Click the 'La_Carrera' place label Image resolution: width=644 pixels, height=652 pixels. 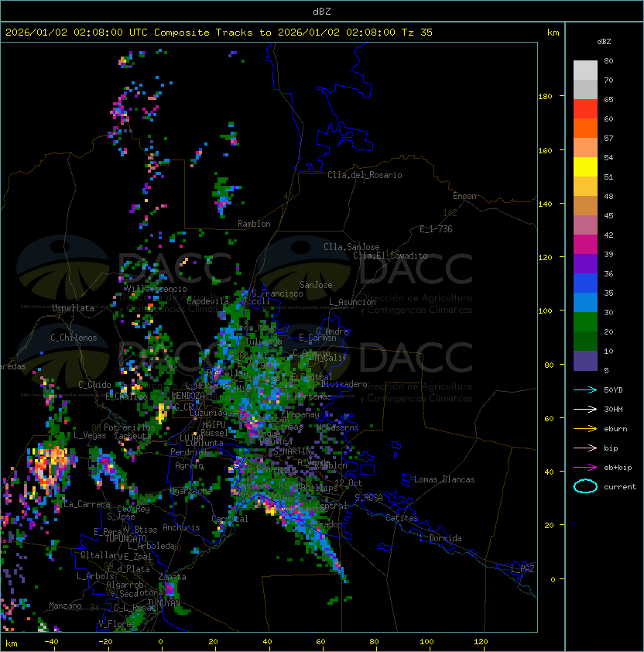(x=87, y=504)
